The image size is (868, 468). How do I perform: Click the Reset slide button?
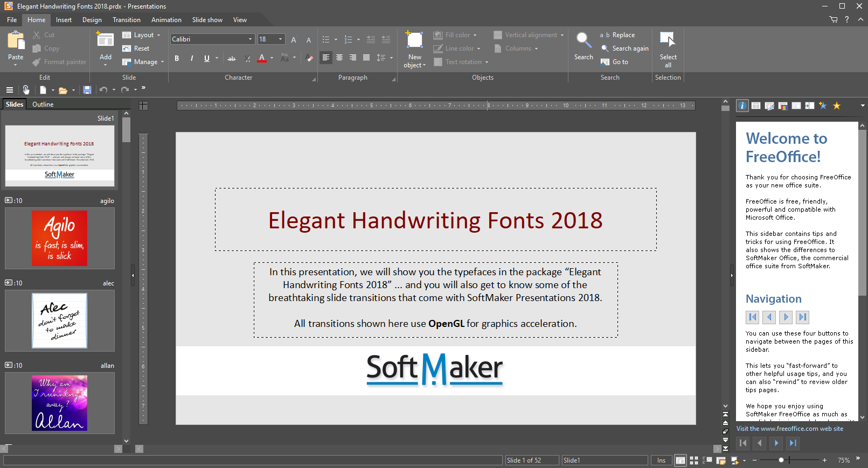click(x=136, y=48)
